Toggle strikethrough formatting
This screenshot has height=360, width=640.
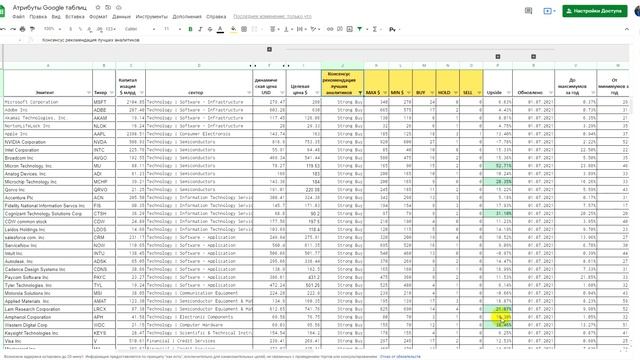(210, 29)
